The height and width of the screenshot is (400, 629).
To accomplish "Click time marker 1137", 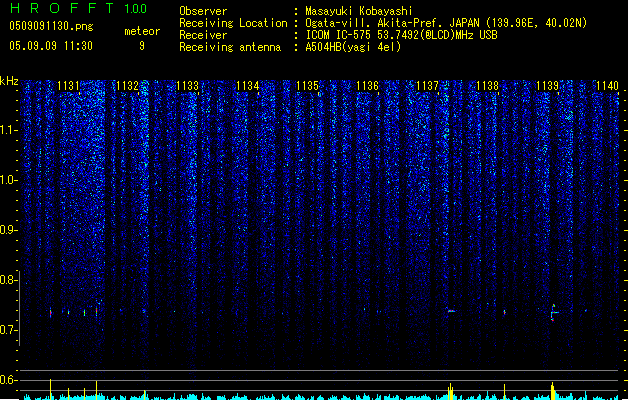I will coord(427,86).
